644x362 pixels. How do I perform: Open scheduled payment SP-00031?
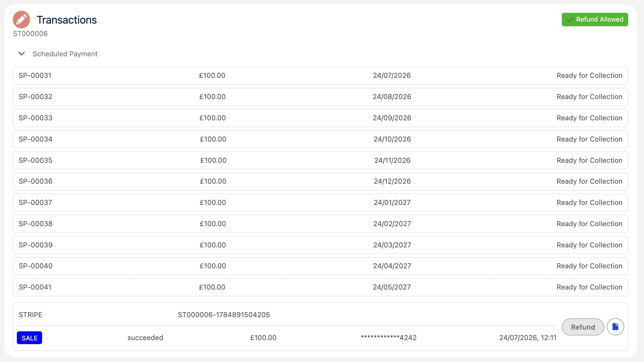[x=320, y=76]
